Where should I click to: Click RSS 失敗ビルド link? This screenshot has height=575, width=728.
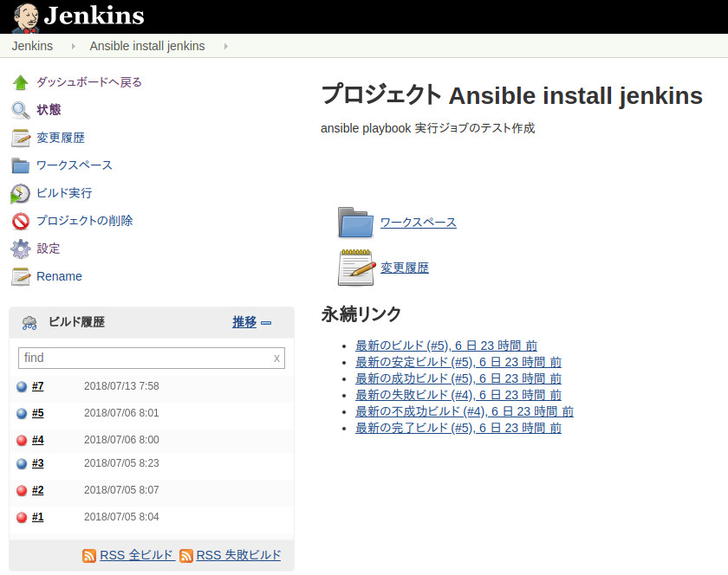pyautogui.click(x=238, y=555)
